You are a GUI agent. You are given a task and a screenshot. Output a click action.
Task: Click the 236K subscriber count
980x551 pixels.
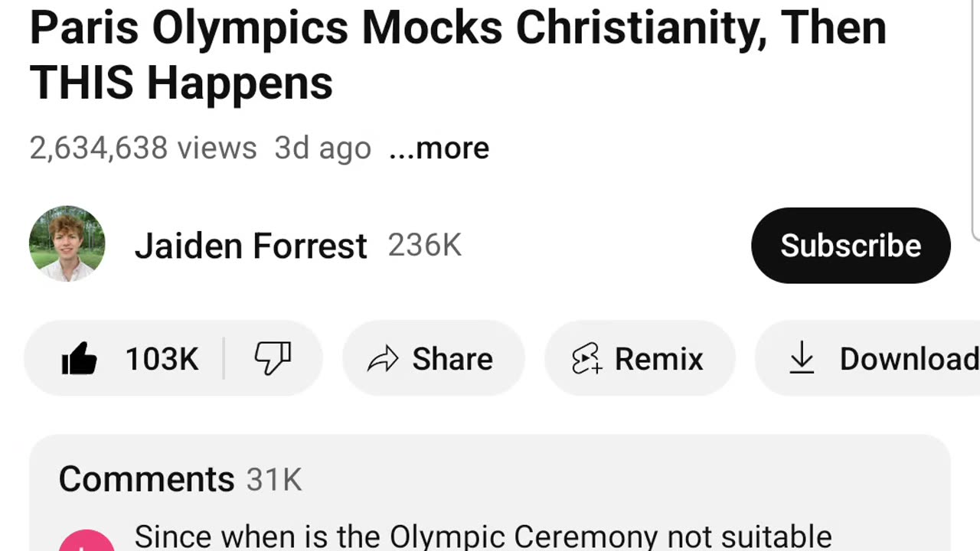click(x=424, y=246)
